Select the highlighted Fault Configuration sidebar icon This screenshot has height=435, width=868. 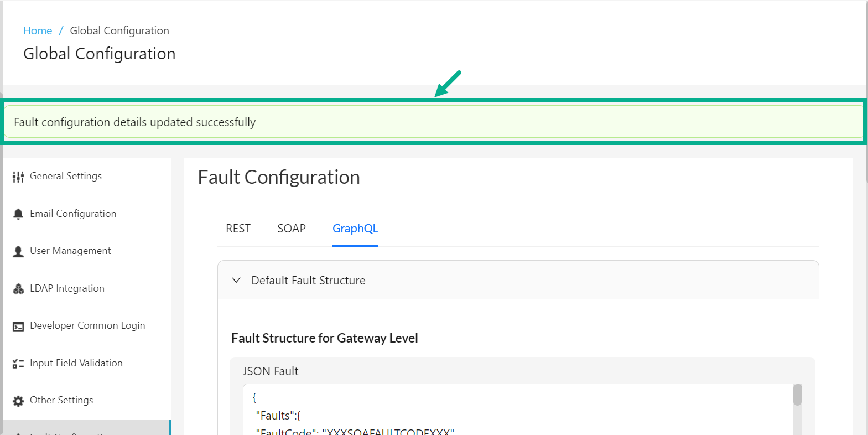pos(18,432)
